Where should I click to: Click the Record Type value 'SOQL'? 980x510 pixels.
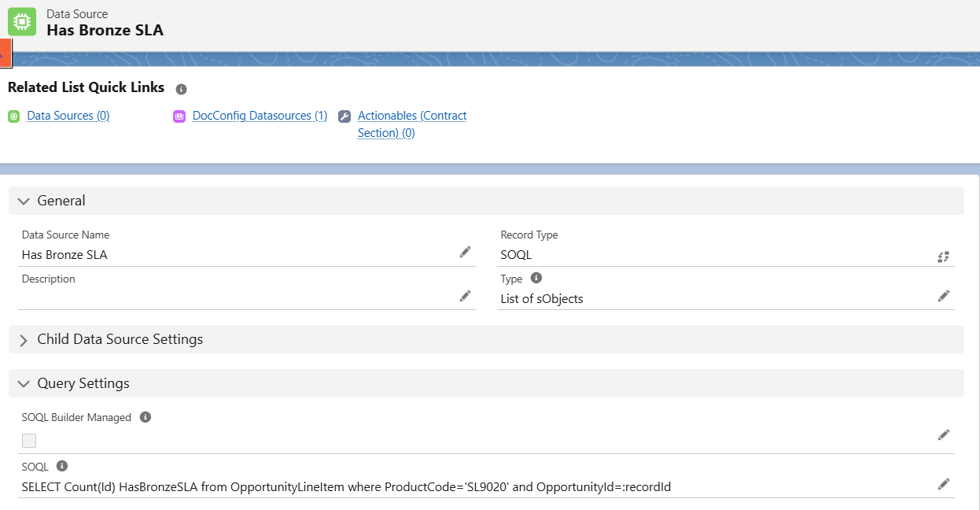516,255
